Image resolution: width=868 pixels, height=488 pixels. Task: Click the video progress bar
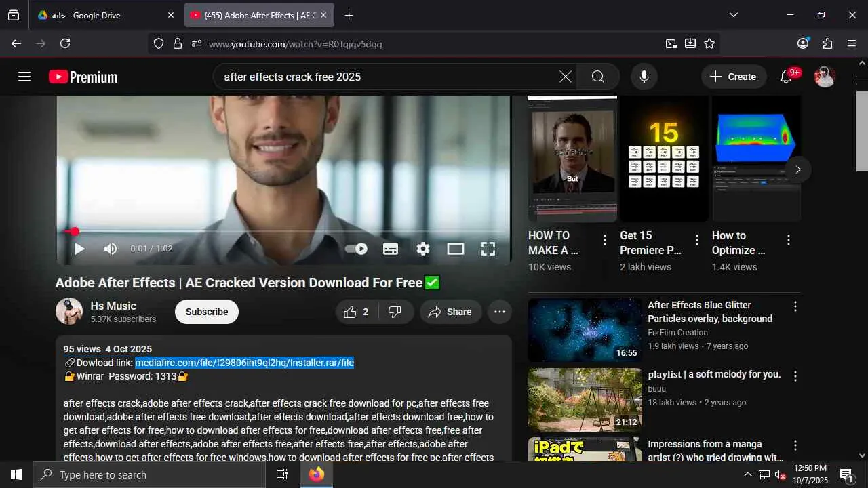coord(282,232)
